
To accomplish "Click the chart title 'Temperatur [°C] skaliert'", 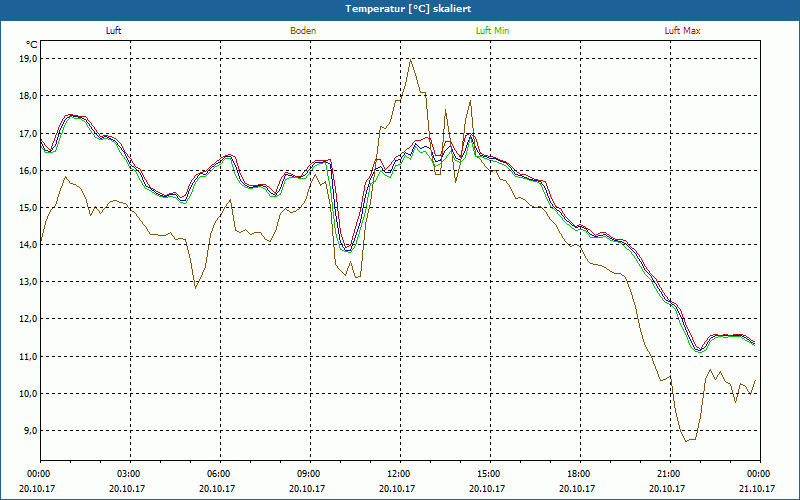I will click(408, 9).
